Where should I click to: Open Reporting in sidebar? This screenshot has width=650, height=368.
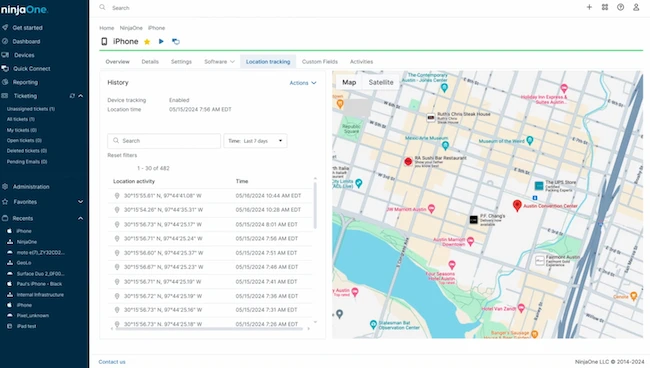click(25, 82)
